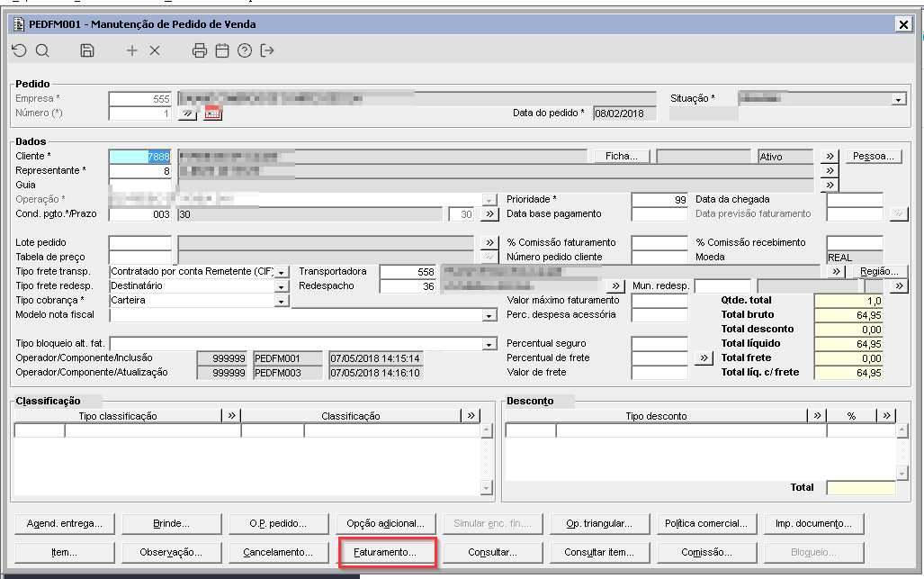The image size is (924, 579).
Task: Open the O.P. pedido... button
Action: tap(278, 523)
